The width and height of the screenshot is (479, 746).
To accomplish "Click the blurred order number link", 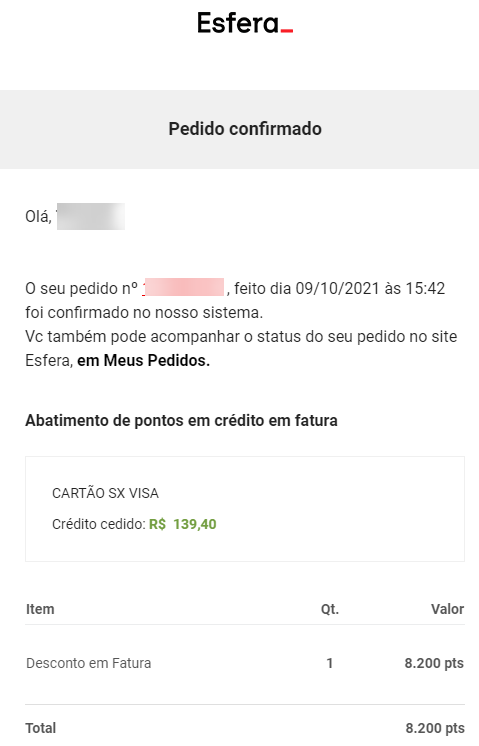I will (183, 288).
